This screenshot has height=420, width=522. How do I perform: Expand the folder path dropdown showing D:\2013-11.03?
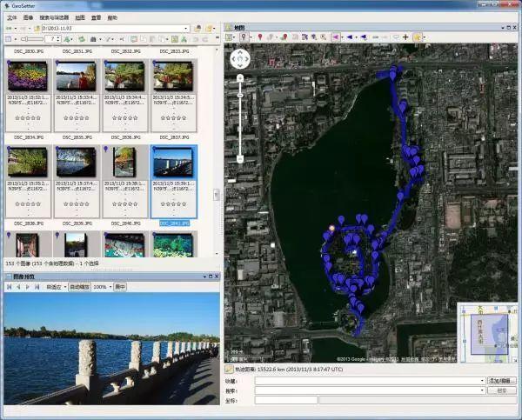click(187, 28)
